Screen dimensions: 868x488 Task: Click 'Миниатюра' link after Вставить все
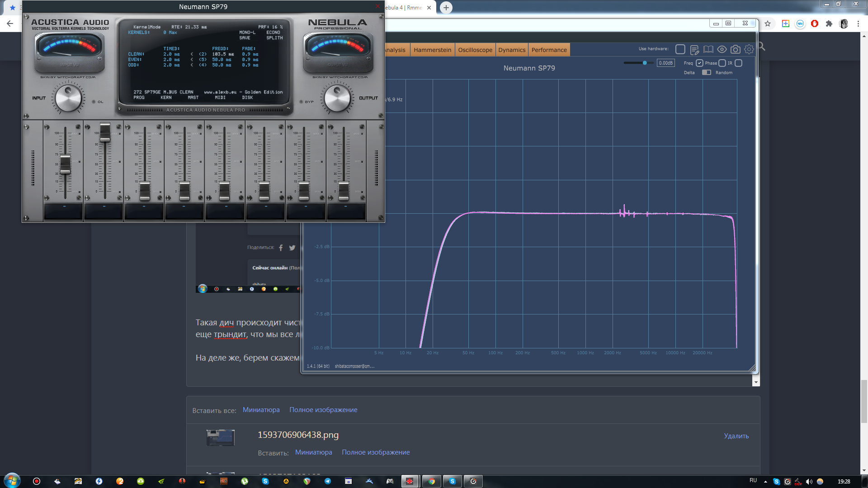tap(261, 410)
